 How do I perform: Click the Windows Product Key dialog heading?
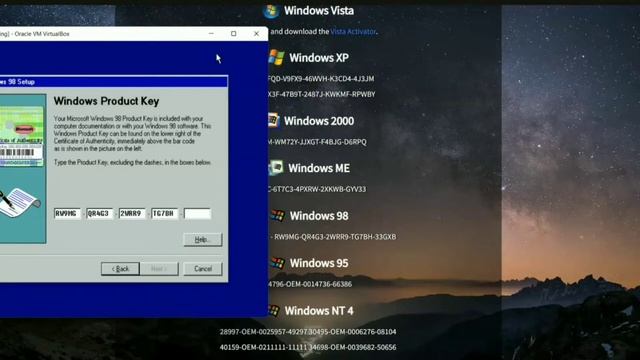pos(106,101)
